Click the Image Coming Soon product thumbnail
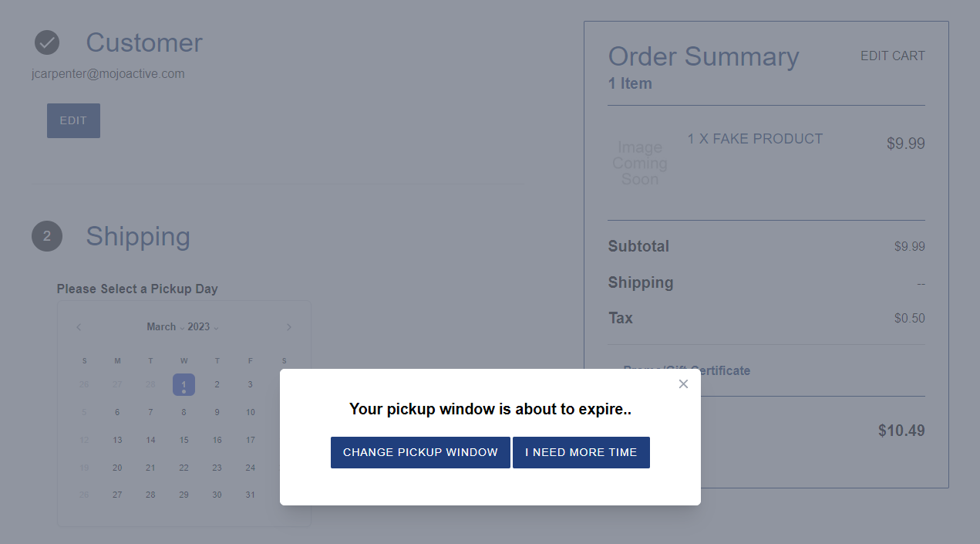 click(640, 163)
